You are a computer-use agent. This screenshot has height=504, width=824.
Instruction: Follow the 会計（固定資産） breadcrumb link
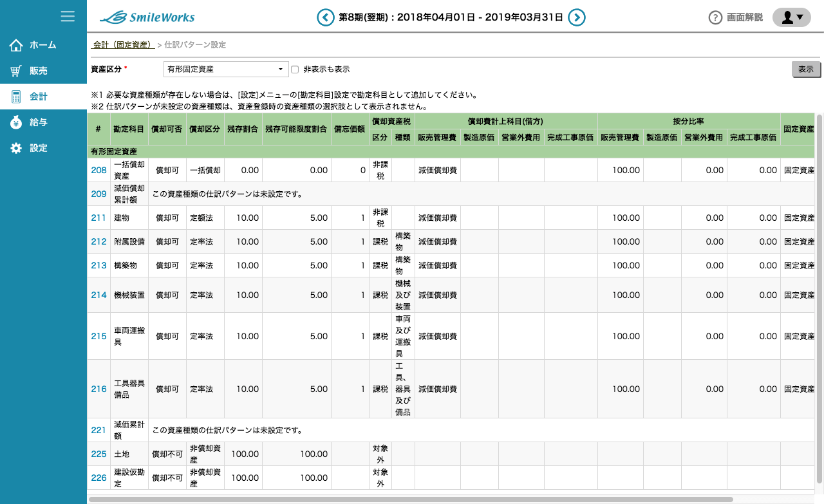pos(122,45)
